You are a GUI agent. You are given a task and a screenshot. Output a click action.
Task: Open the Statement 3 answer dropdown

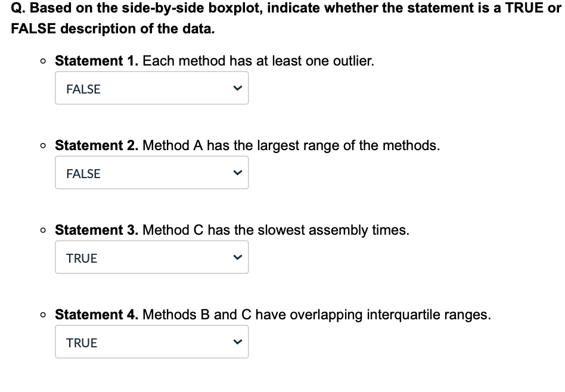pyautogui.click(x=152, y=257)
